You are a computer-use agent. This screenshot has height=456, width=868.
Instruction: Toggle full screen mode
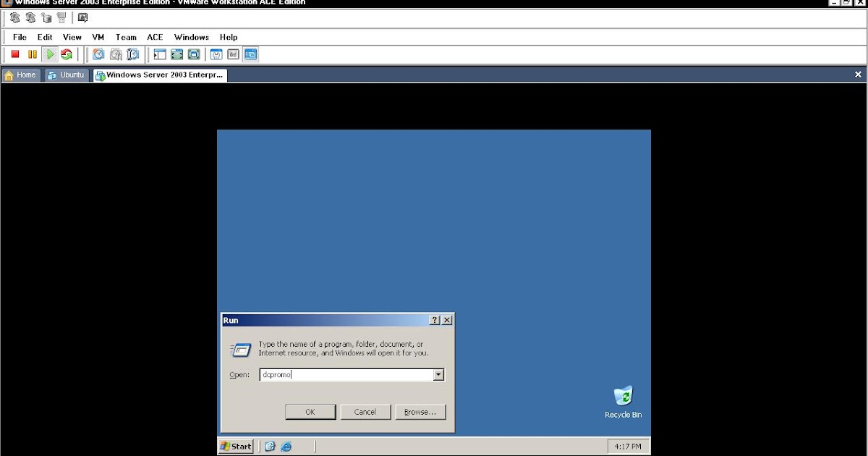[177, 54]
